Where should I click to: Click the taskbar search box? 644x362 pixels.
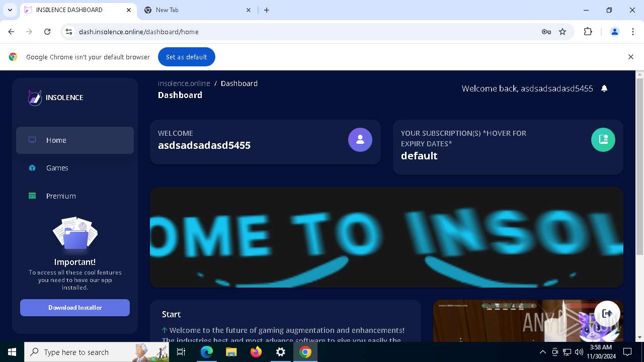(x=97, y=352)
